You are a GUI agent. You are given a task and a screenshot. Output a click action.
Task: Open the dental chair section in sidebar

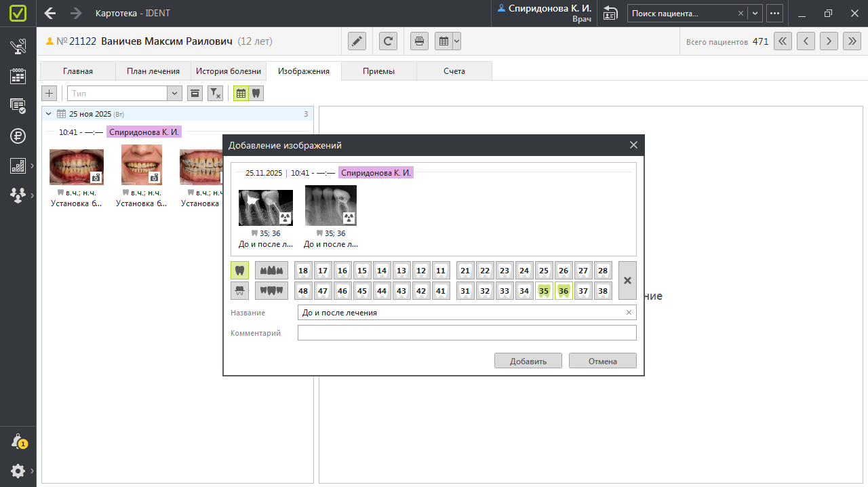(18, 47)
